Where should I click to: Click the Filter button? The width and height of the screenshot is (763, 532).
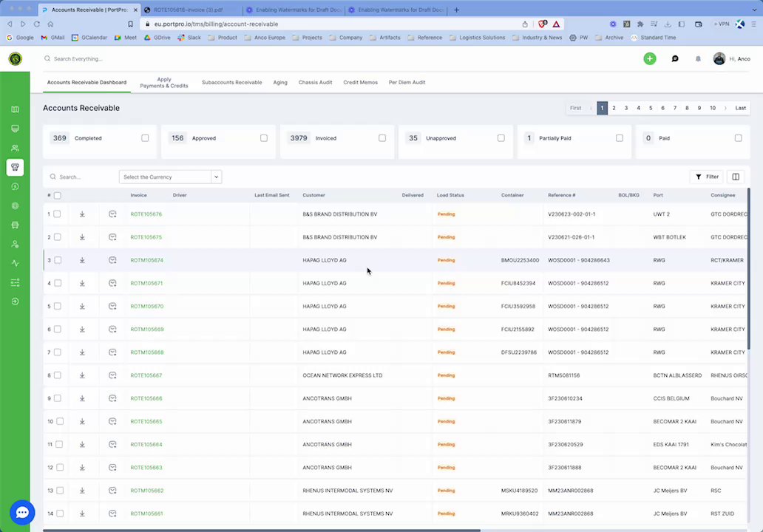tap(707, 177)
